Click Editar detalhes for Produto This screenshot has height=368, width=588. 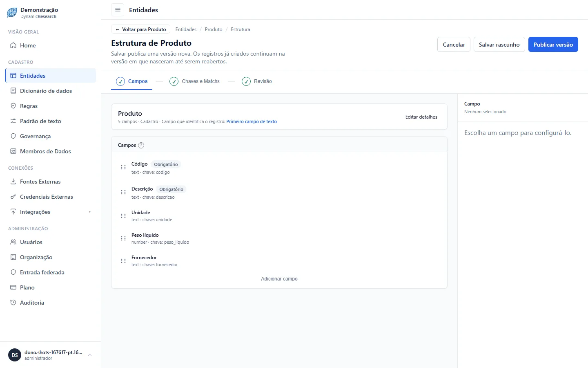(x=421, y=117)
